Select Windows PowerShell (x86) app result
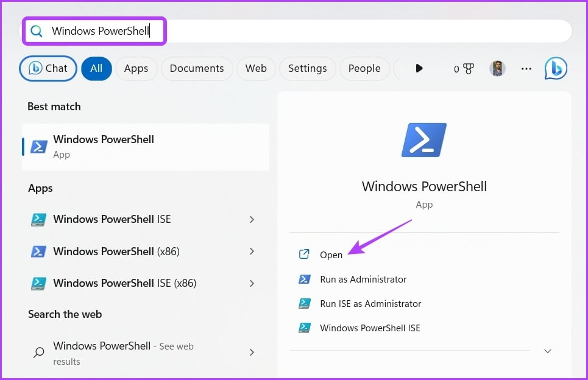Screen dimensions: 588x380 [x=146, y=252]
